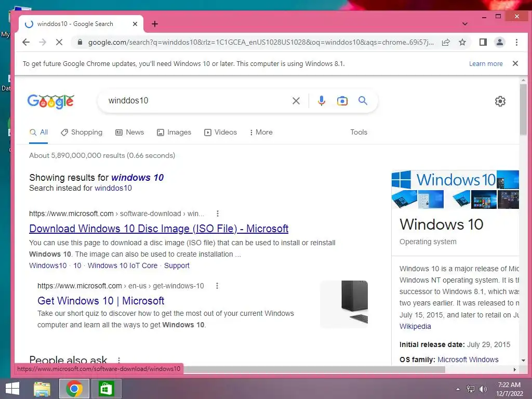Image resolution: width=532 pixels, height=399 pixels.
Task: Dismiss the Chrome updates notification bar
Action: (515, 63)
